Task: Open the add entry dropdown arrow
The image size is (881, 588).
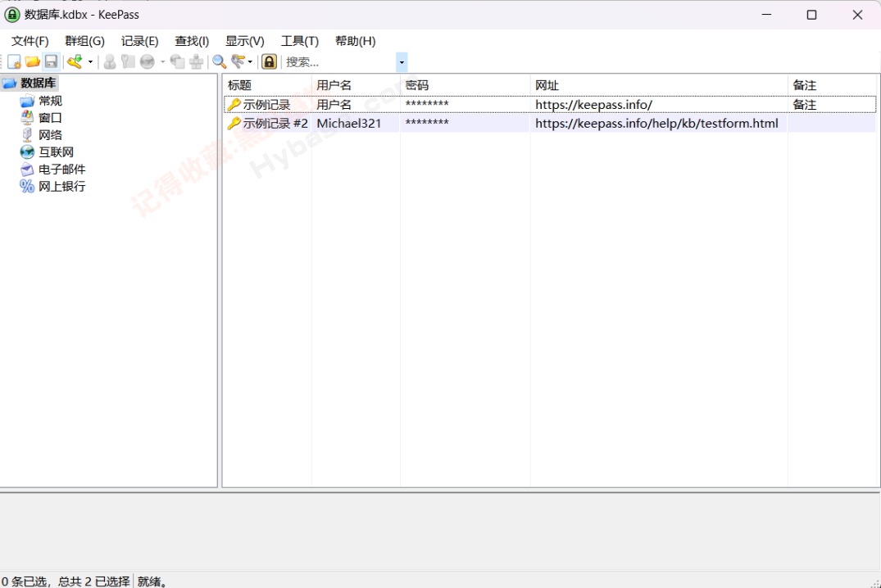Action: (90, 61)
